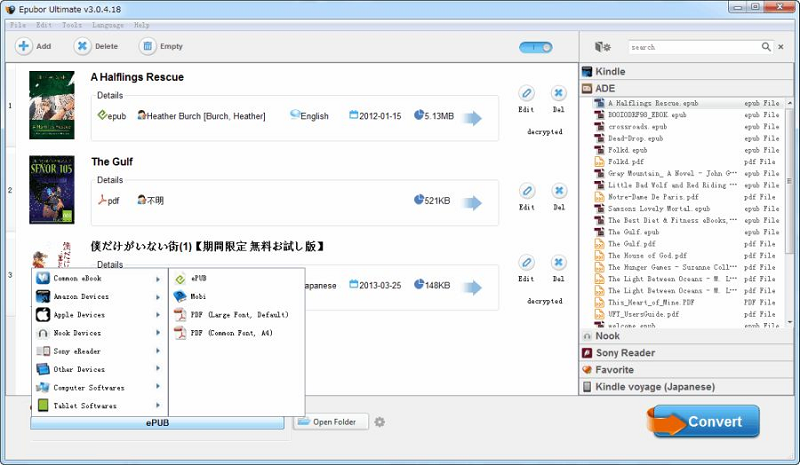Image resolution: width=800 pixels, height=465 pixels.
Task: Click scroll down arrow in ADE list
Action: [x=790, y=323]
